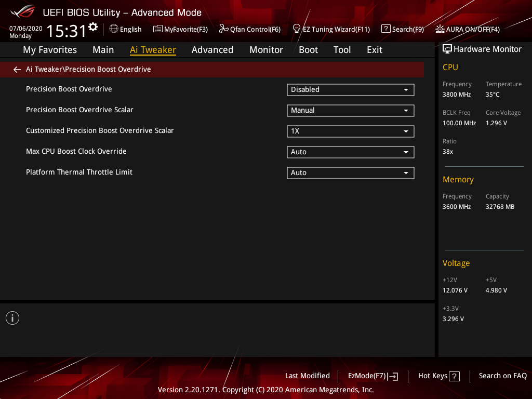
Task: Open MyFavorite(F3) text link
Action: coord(186,30)
